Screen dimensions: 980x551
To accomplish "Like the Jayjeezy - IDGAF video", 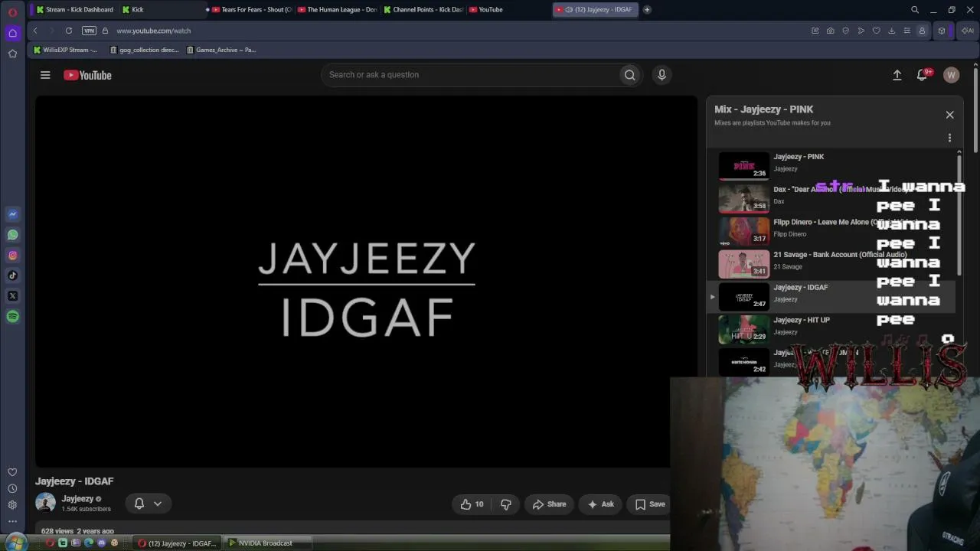I will coord(472,504).
